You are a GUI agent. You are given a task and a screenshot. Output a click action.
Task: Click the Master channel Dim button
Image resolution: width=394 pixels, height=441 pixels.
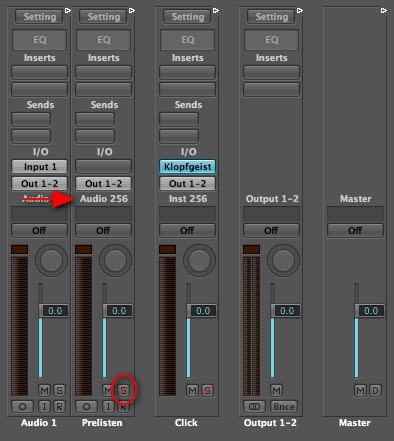375,390
